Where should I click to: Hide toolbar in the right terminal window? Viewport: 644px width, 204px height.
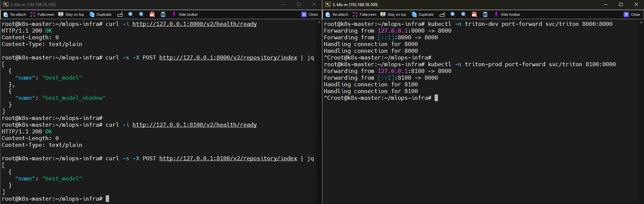(507, 14)
